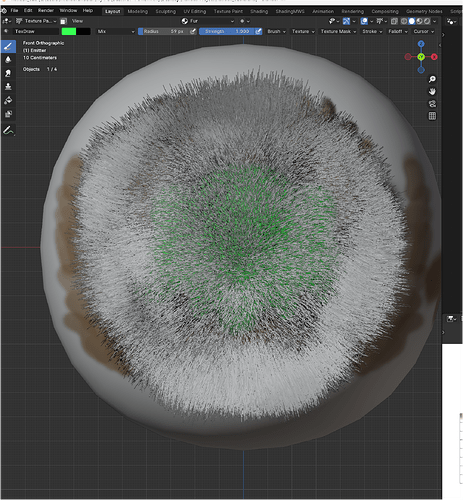Open the Render menu
The width and height of the screenshot is (463, 500).
click(x=46, y=11)
